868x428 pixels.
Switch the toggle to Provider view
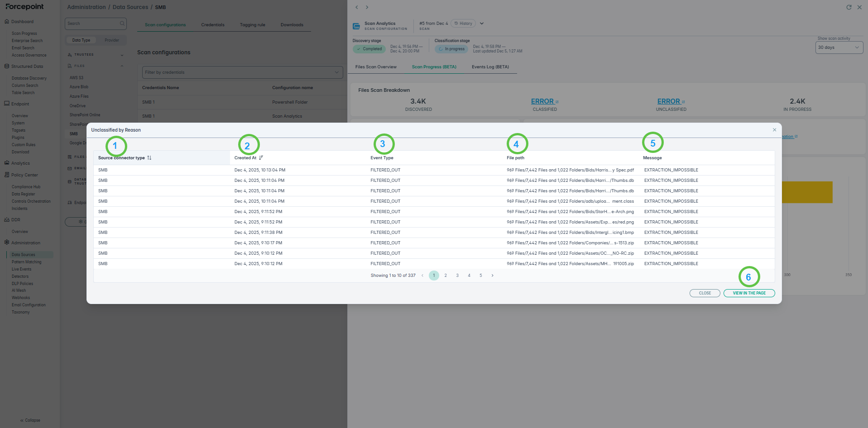112,40
